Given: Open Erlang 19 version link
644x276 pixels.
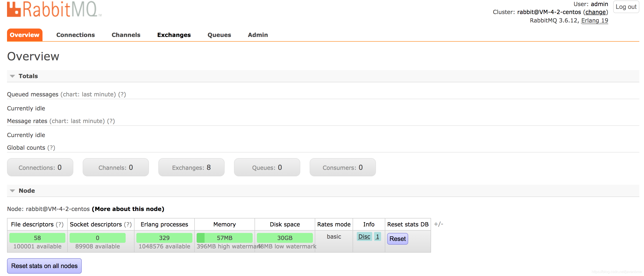Looking at the screenshot, I should pos(594,21).
